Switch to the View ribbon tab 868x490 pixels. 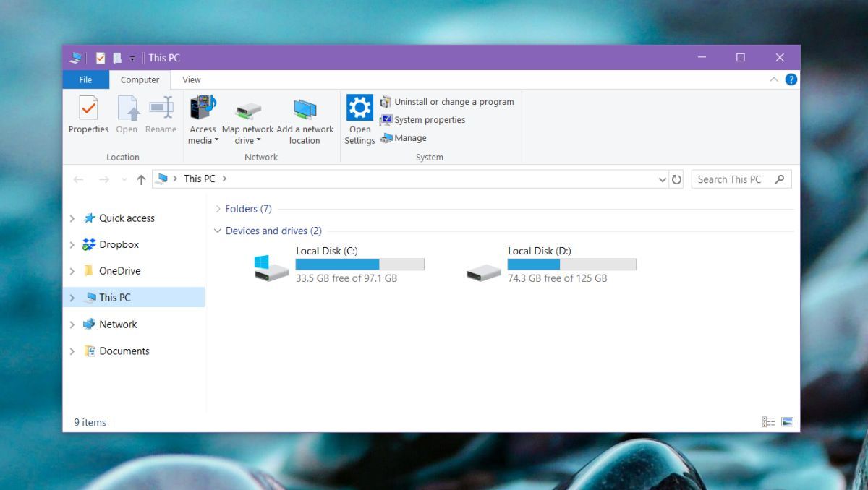[190, 79]
